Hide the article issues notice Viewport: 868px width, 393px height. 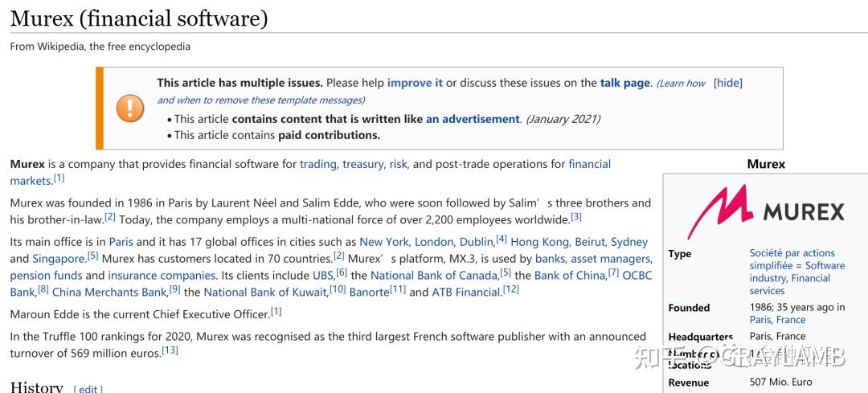pos(728,83)
